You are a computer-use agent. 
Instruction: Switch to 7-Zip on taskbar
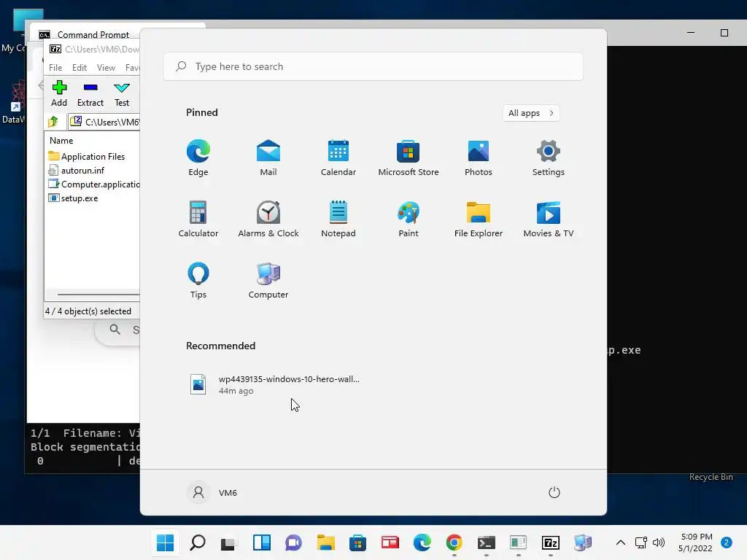click(550, 542)
